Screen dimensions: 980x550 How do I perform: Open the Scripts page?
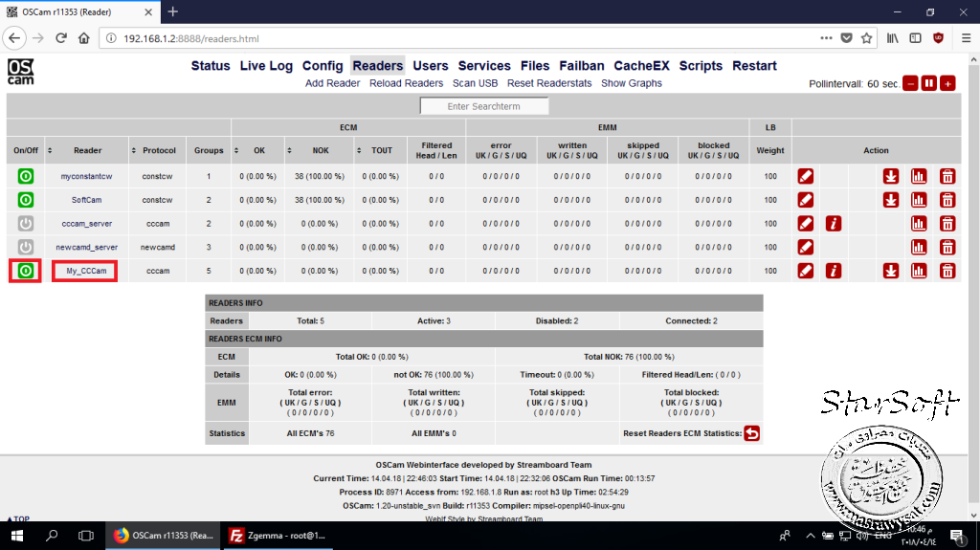coord(701,66)
